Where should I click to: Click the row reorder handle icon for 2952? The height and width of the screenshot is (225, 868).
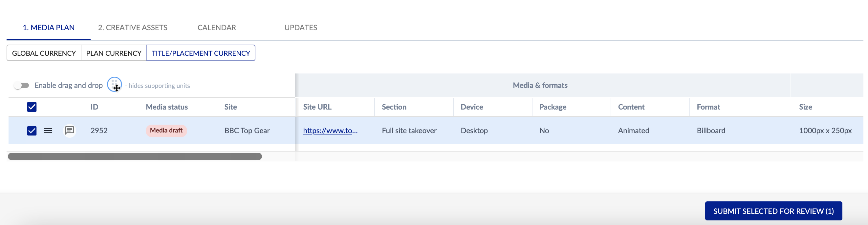[48, 130]
